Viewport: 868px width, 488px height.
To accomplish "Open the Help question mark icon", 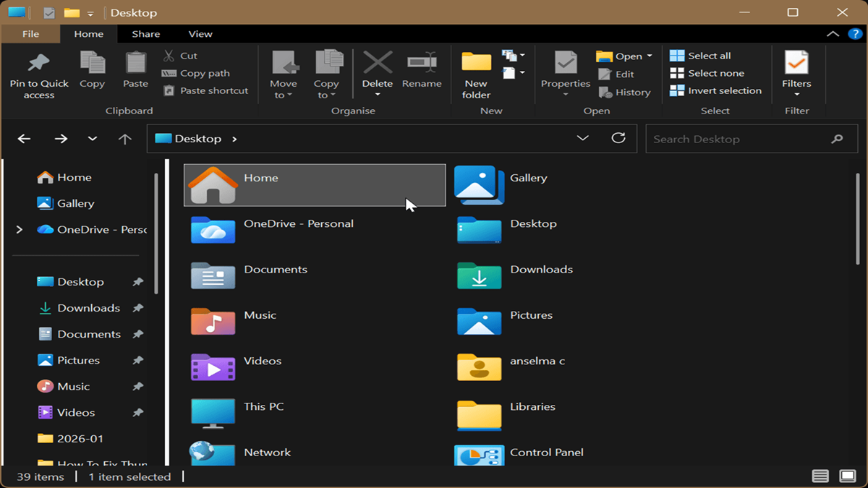I will (854, 33).
